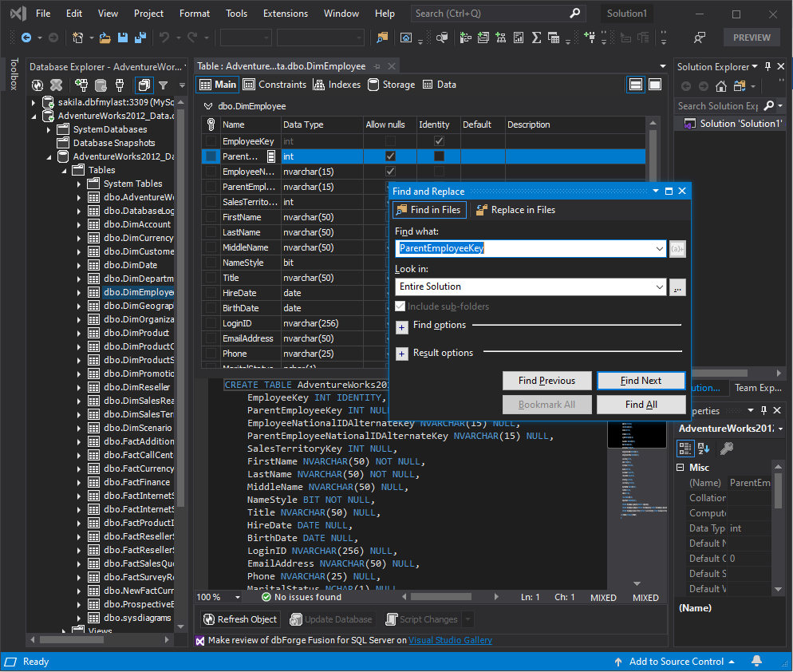Click the Refresh Object button

tap(240, 619)
